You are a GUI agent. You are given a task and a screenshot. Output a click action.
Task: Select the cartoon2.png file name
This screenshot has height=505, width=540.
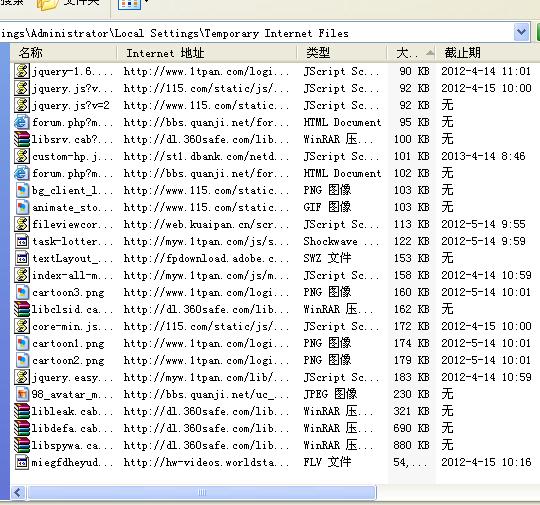[68, 360]
